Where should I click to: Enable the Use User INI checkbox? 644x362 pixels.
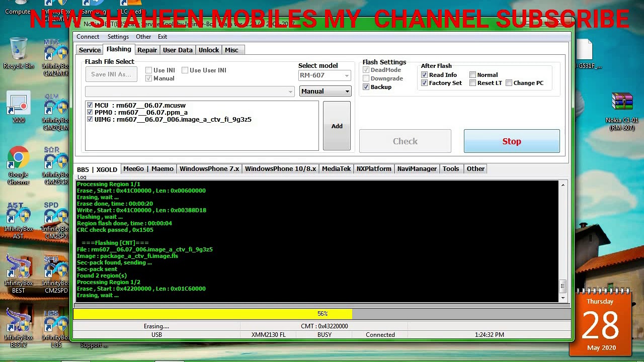(x=185, y=70)
